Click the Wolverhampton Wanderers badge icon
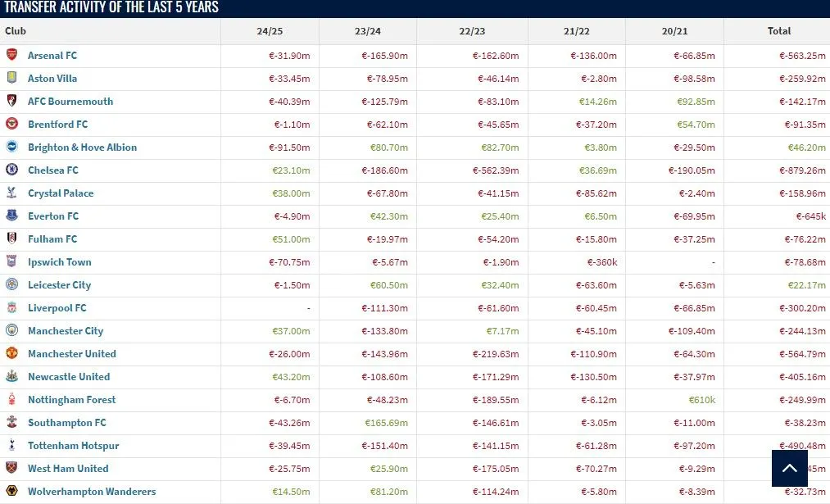Screen dimensions: 830x504 pyautogui.click(x=11, y=491)
